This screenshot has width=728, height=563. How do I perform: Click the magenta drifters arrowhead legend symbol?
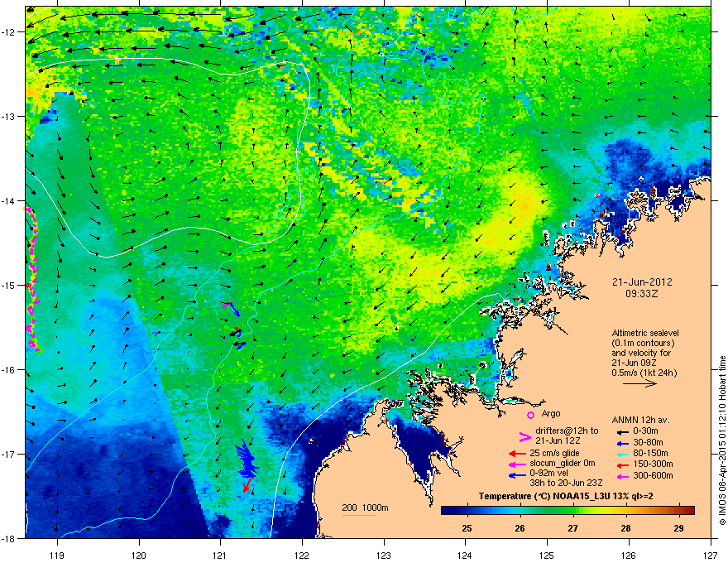click(524, 436)
